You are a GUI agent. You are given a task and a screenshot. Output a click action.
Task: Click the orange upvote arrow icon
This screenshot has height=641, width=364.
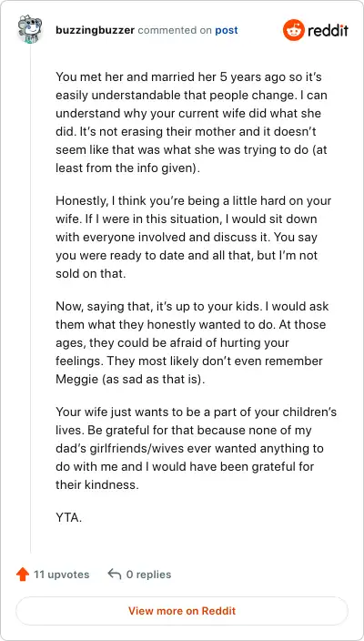click(x=23, y=575)
